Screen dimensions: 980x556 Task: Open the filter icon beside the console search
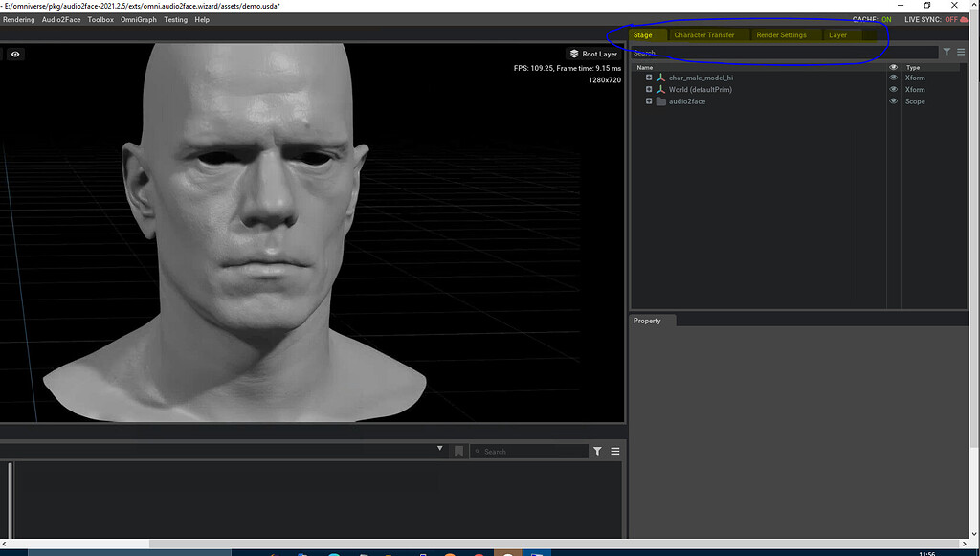[597, 450]
